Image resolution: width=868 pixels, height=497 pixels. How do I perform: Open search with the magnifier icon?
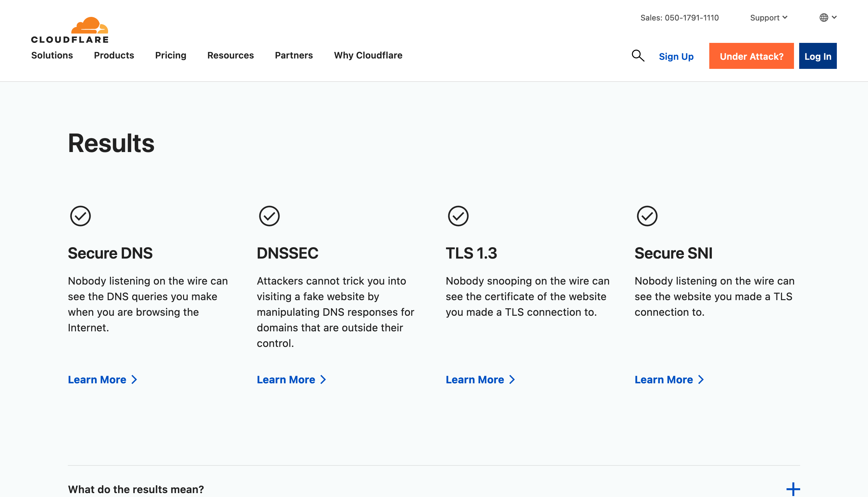638,56
